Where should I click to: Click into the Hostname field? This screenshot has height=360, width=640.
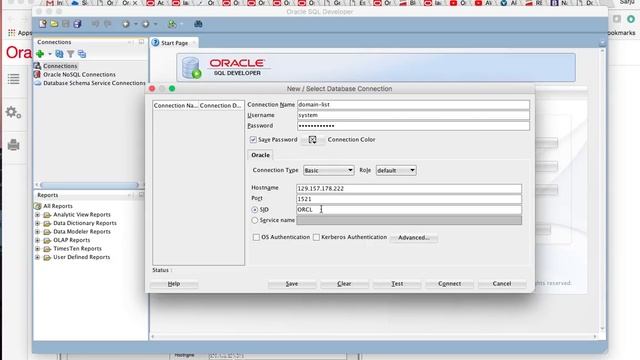pyautogui.click(x=409, y=189)
